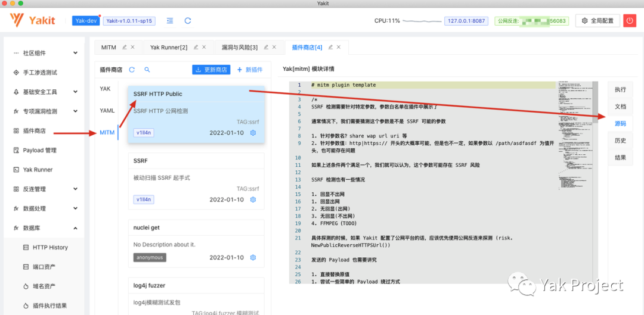Viewport: 644px width, 315px height.
Task: Click the anonymous author tag on nuclei get
Action: pyautogui.click(x=150, y=258)
